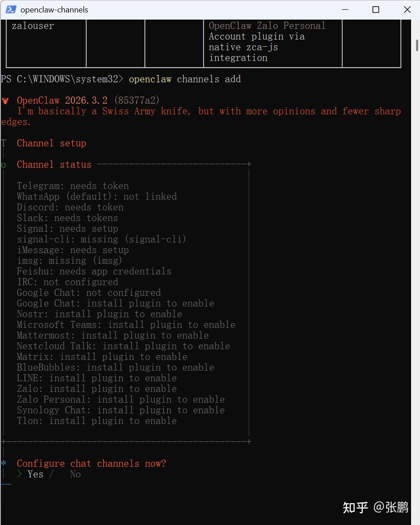Minimize the openclaw-channels window

[x=344, y=9]
